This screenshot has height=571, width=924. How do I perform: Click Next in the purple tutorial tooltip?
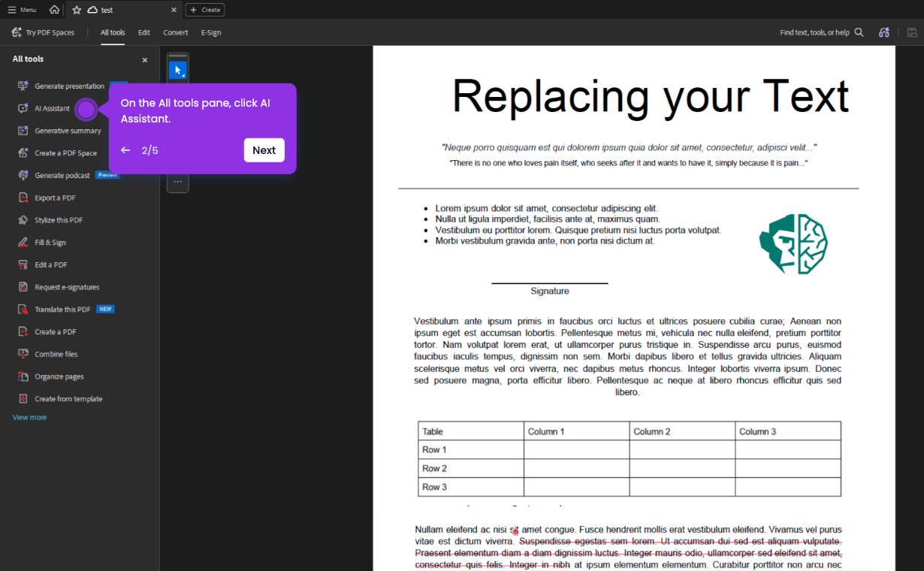[x=264, y=150]
